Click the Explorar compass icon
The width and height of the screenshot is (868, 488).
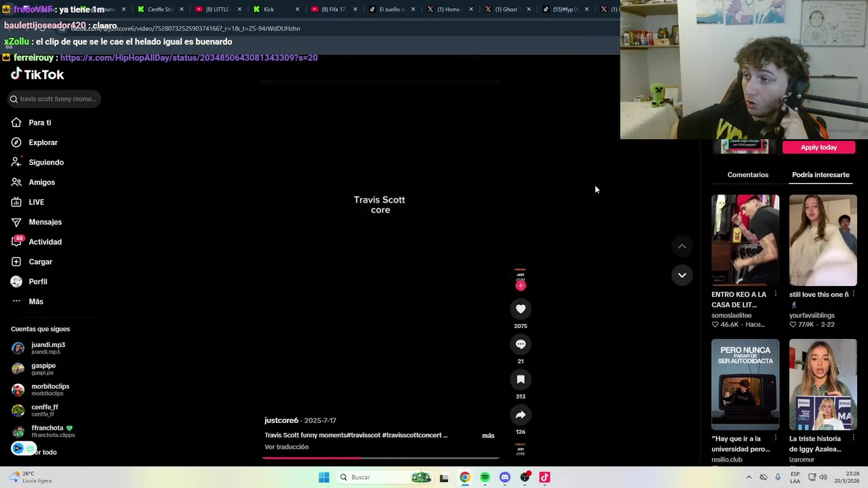coord(16,142)
